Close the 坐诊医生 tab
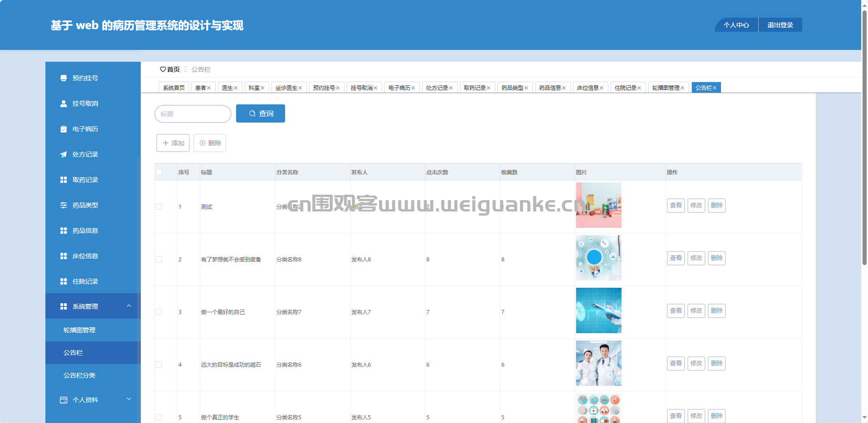This screenshot has height=423, width=868. tap(300, 88)
